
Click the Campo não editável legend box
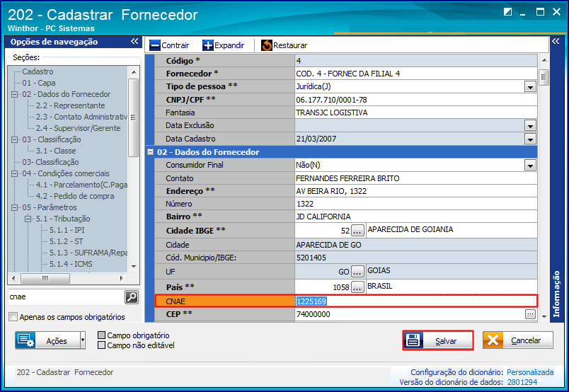[x=102, y=345]
